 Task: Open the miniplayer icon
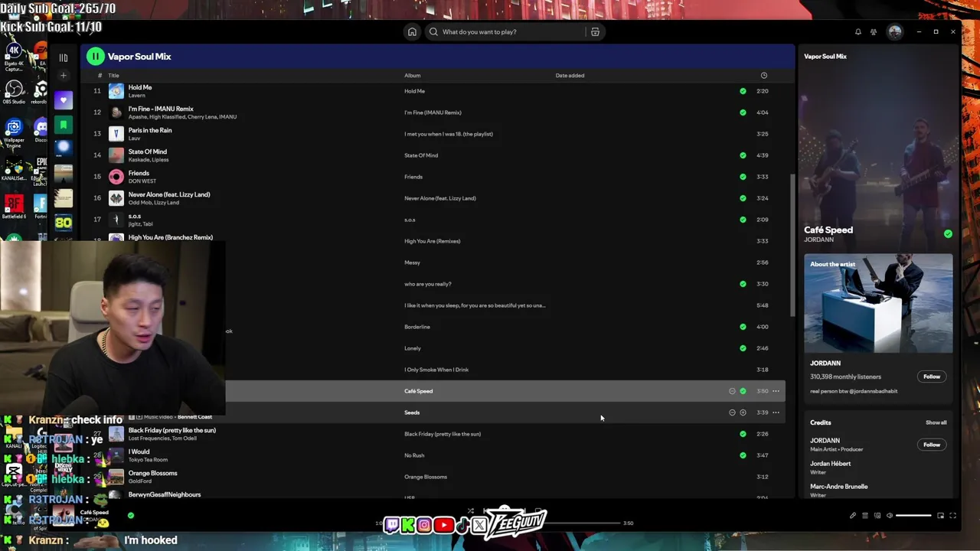(x=940, y=516)
